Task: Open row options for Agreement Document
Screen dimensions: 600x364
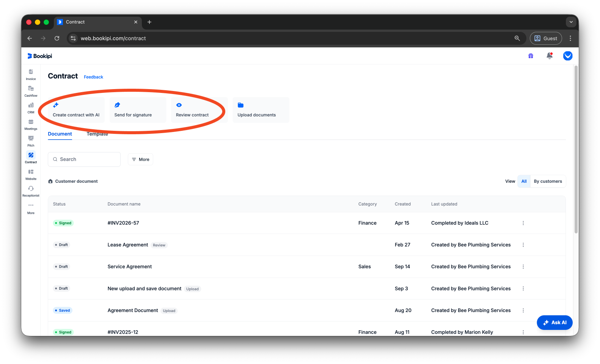Action: click(x=523, y=310)
